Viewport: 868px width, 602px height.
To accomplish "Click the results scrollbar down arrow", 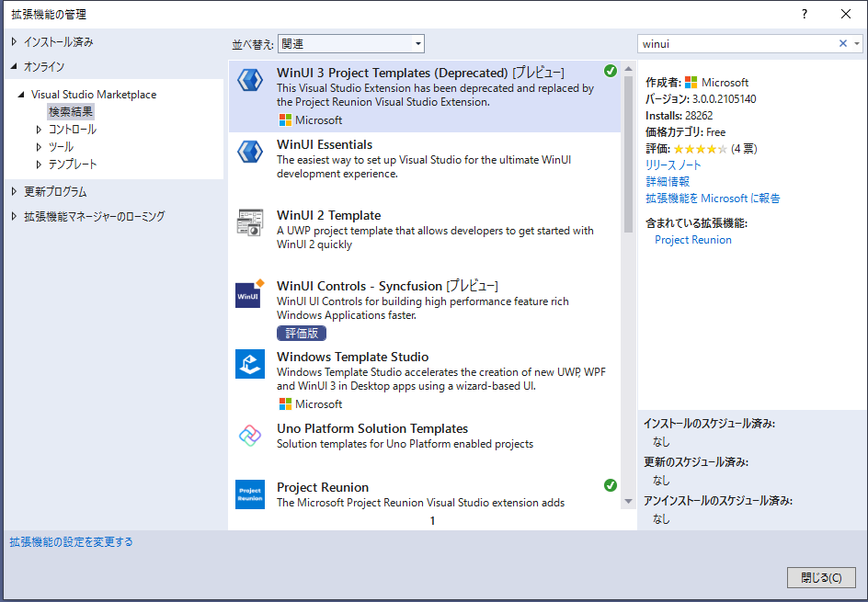I will click(628, 501).
